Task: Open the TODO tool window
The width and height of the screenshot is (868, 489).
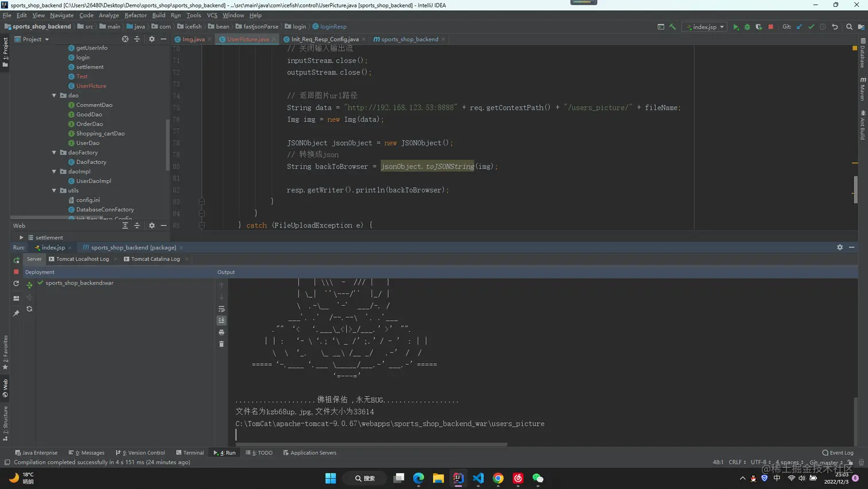Action: [x=259, y=453]
